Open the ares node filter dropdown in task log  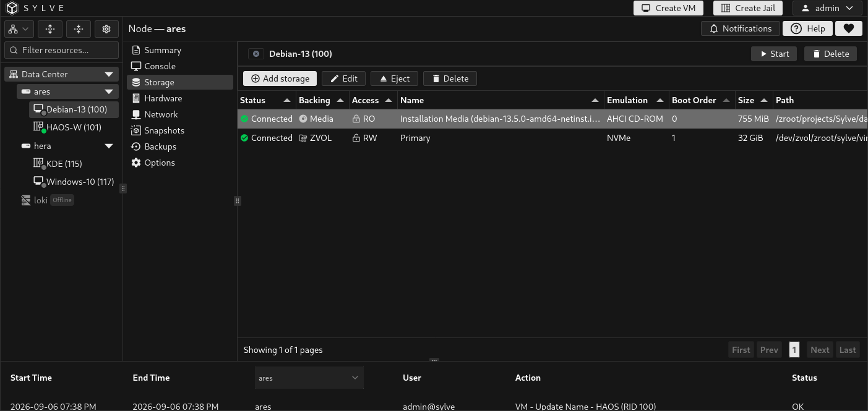click(x=309, y=378)
